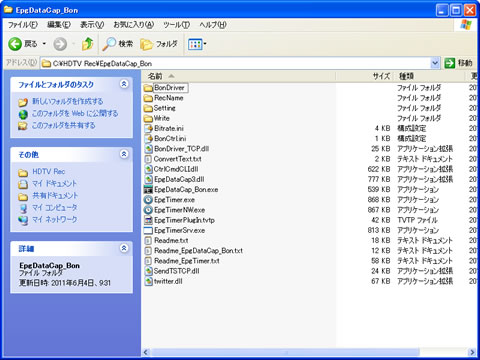Image resolution: width=480 pixels, height=360 pixels.
Task: Open the Favorites (お気に入り) menu
Action: pos(133,25)
